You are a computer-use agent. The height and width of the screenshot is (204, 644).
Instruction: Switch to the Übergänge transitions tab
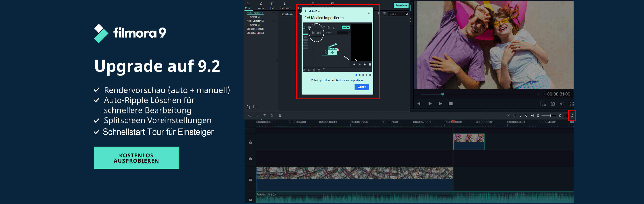pos(285,6)
